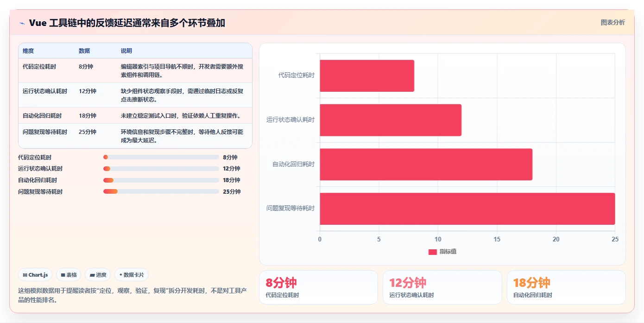Screen dimensions: 644x323
Task: Click the footnote starting 这组模拟数据
Action: [x=133, y=295]
